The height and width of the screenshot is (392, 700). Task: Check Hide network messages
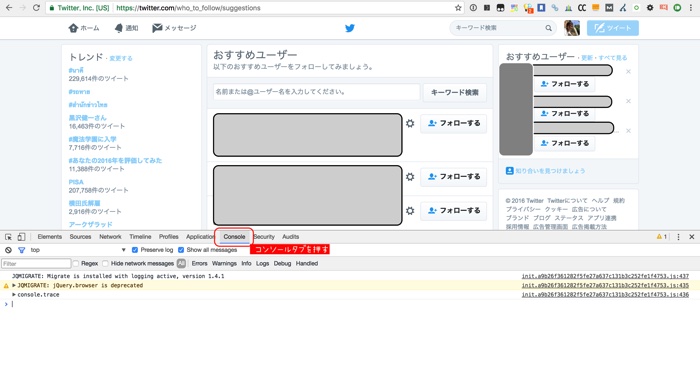[x=105, y=263]
